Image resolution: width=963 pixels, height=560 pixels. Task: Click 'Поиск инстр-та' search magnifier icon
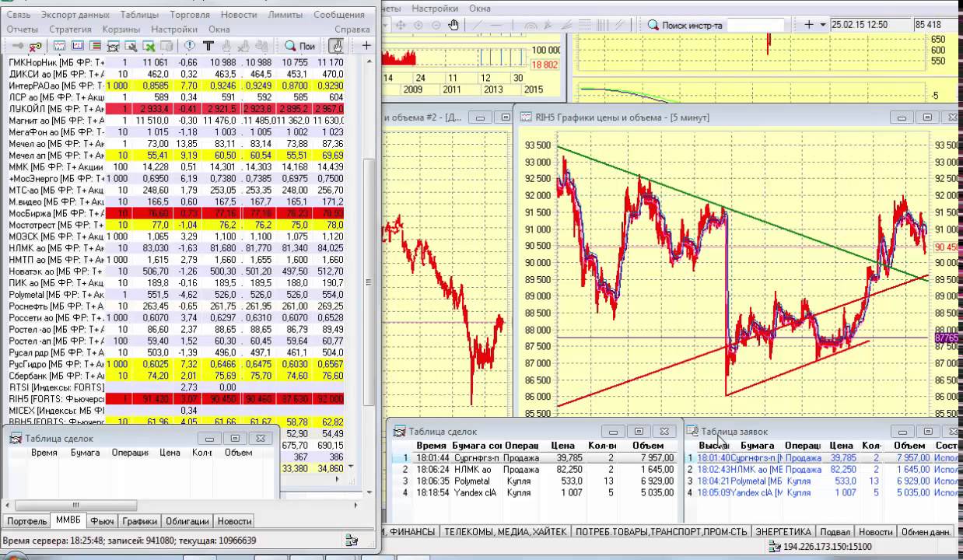click(x=653, y=25)
